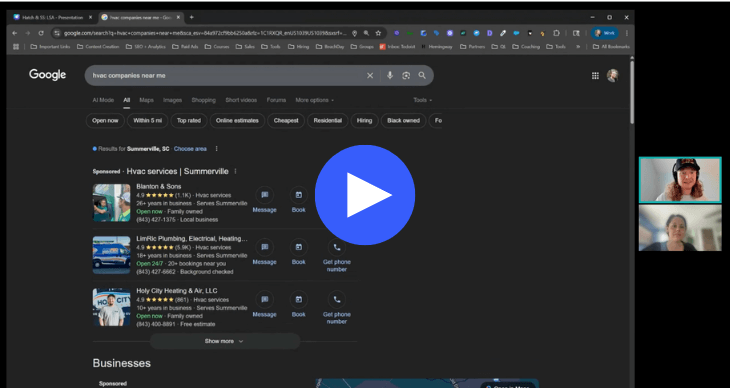Open the Holy City Heating & Air title
The width and height of the screenshot is (730, 390).
pos(177,291)
